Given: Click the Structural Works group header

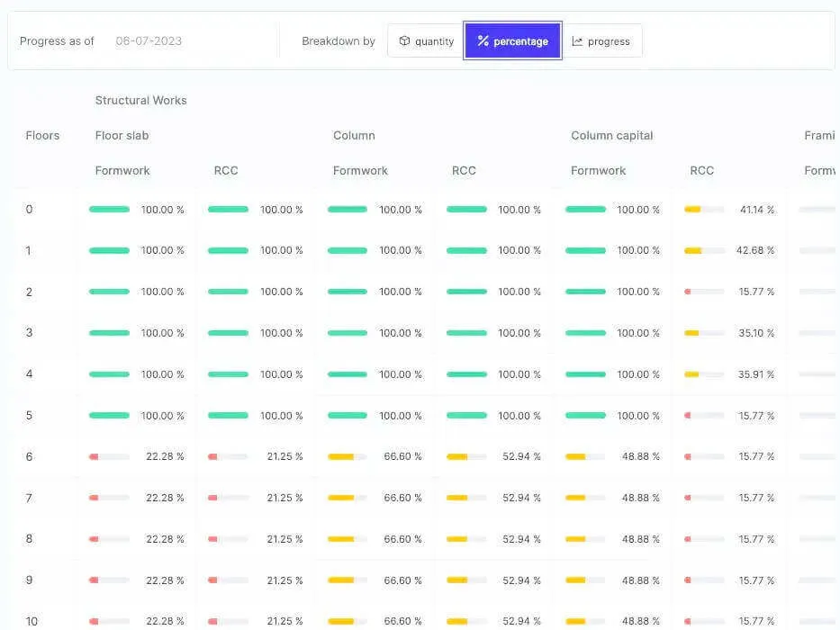Looking at the screenshot, I should point(140,101).
